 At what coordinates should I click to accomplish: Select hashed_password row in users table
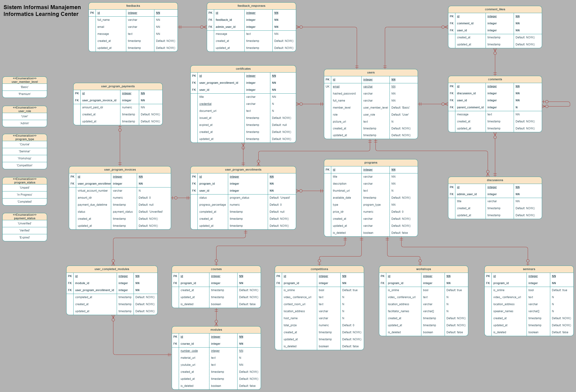click(344, 94)
